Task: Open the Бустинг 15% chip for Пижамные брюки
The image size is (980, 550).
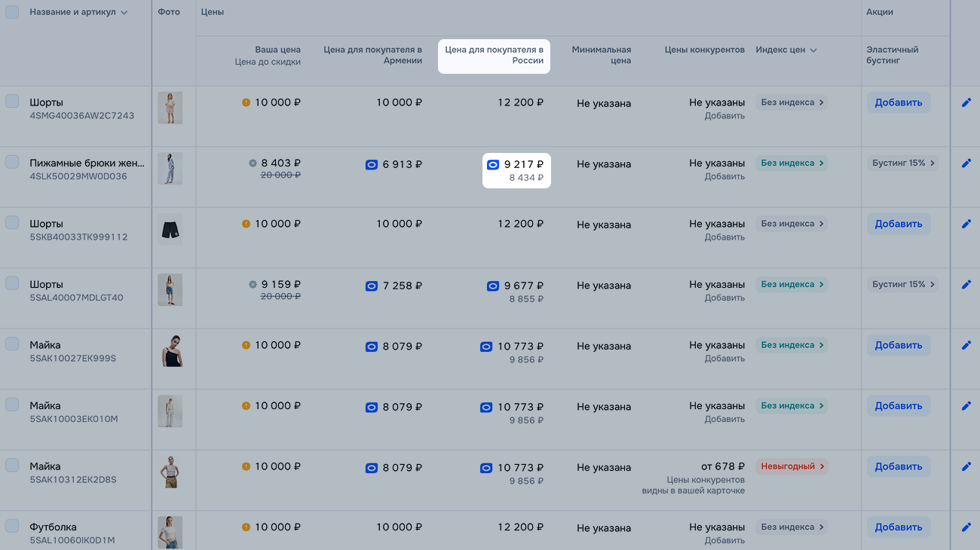Action: click(902, 163)
